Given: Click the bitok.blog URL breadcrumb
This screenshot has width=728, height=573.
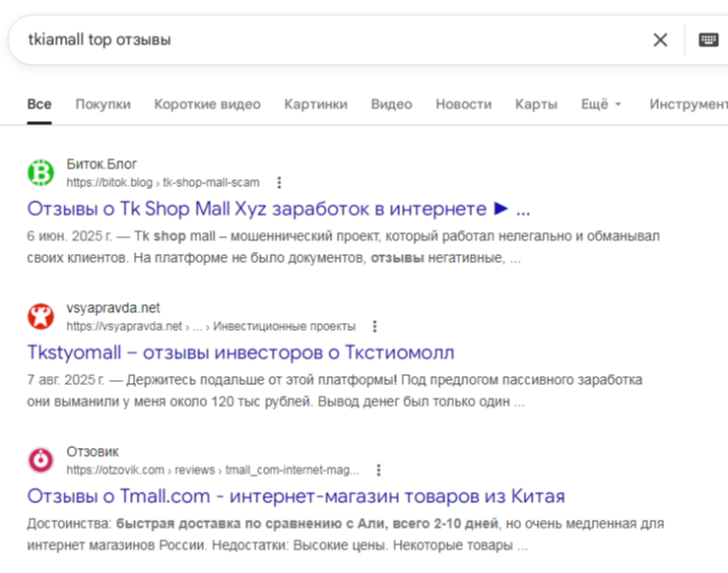Looking at the screenshot, I should [163, 183].
